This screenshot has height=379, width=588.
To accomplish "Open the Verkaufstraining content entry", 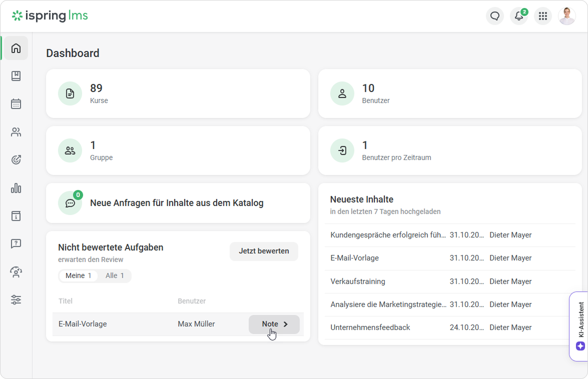I will click(x=358, y=281).
